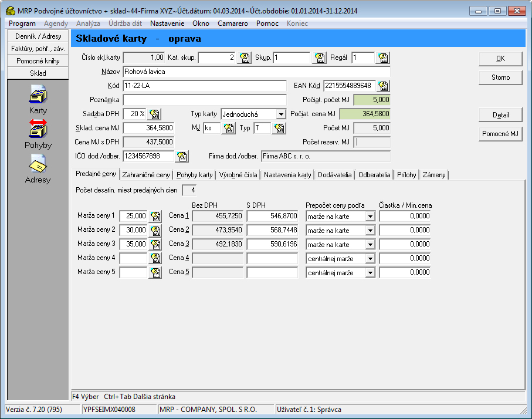Click the Detail button
Viewport: 532px width, 419px height.
pyautogui.click(x=500, y=115)
